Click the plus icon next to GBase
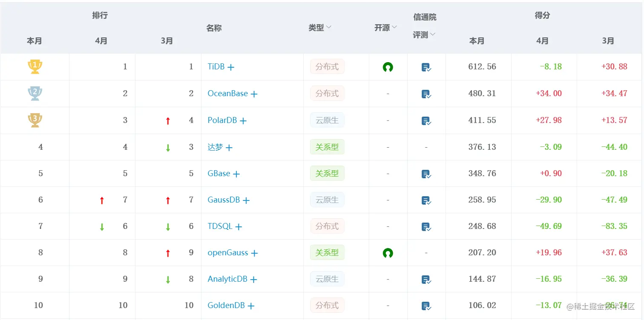 tap(236, 174)
